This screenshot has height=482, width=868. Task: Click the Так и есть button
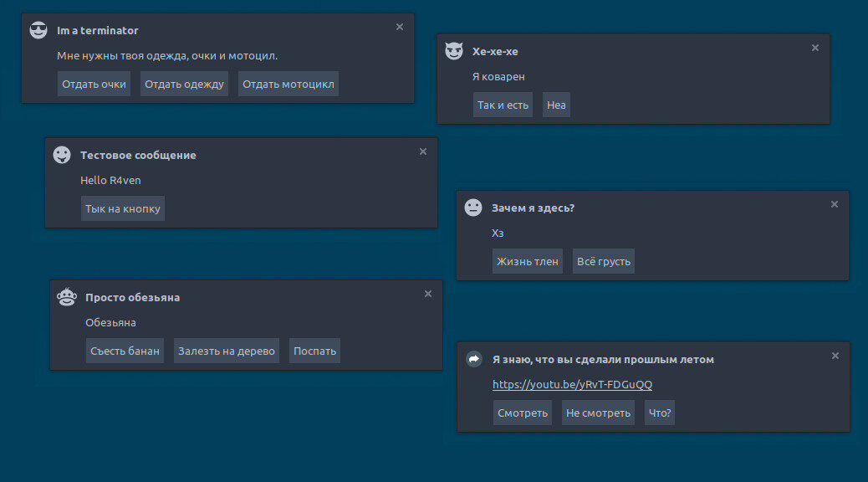tap(503, 105)
